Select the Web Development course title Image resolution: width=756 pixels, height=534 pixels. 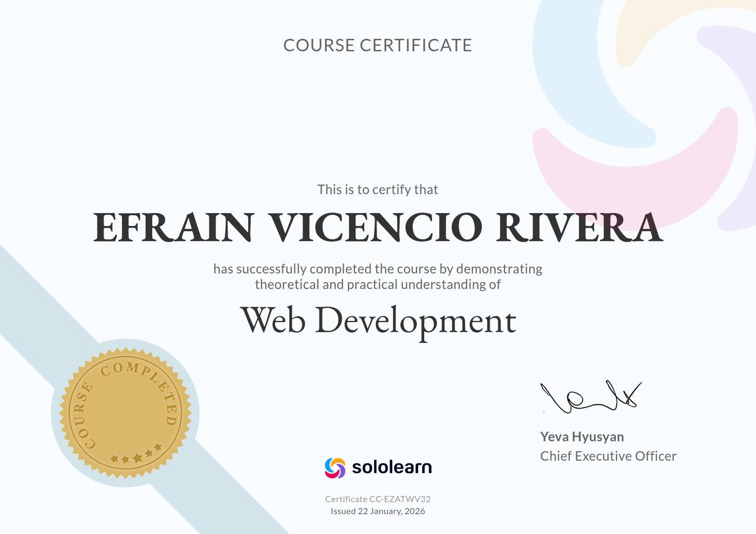click(x=379, y=320)
